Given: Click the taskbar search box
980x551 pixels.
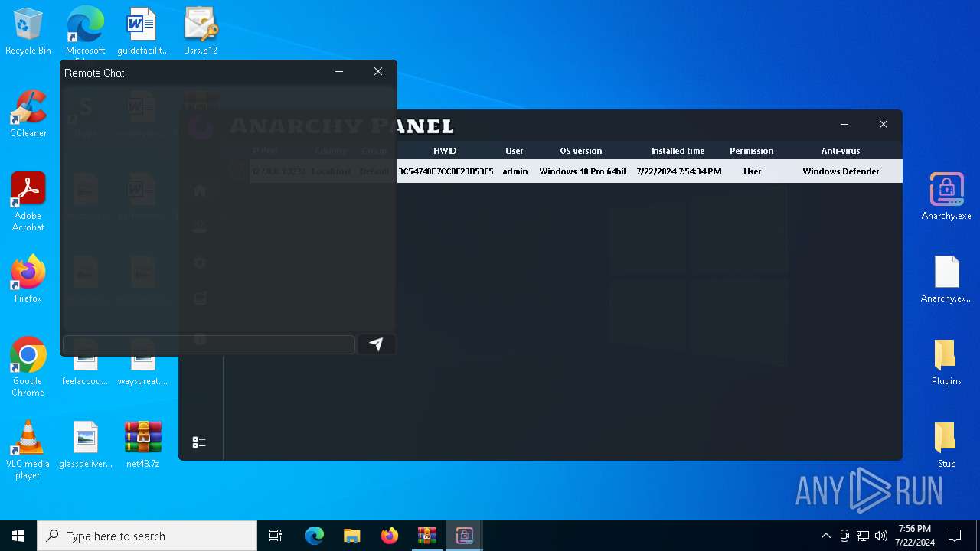Looking at the screenshot, I should (147, 536).
